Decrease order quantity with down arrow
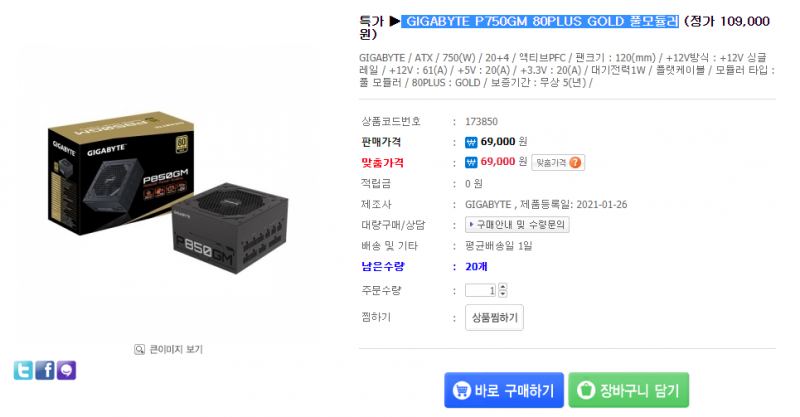This screenshot has height=417, width=800. pos(503,294)
